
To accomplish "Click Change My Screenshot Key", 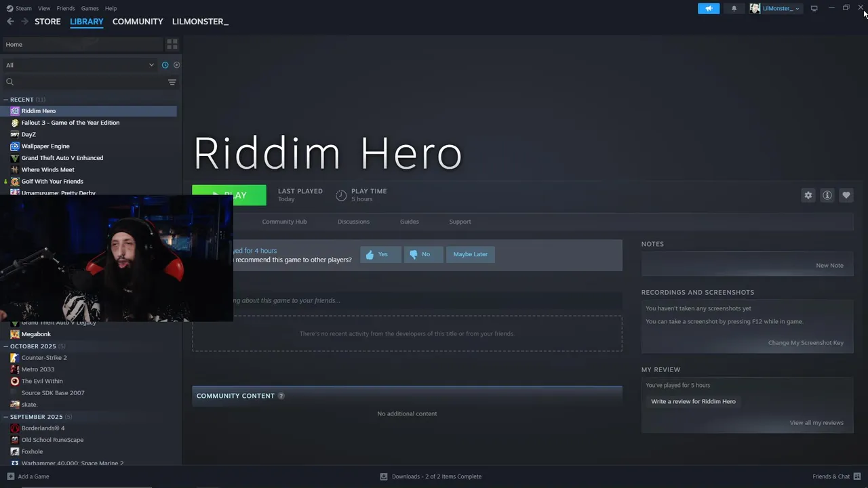I will click(806, 343).
